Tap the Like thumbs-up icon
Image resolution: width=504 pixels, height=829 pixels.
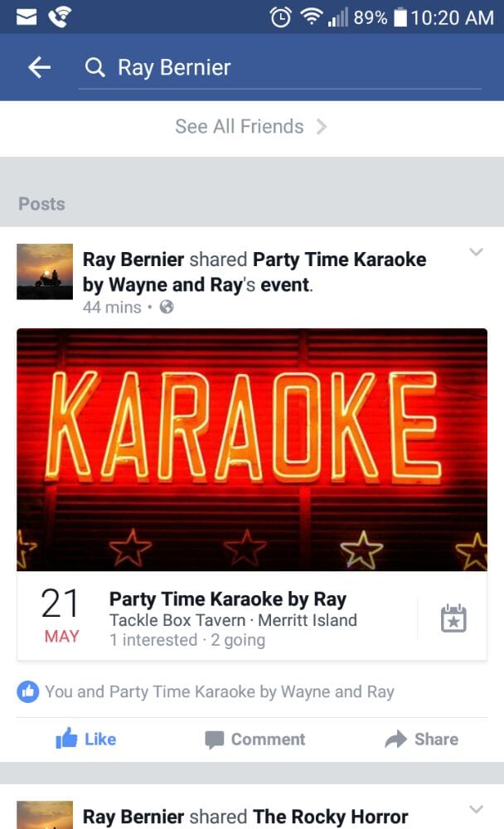pyautogui.click(x=66, y=739)
